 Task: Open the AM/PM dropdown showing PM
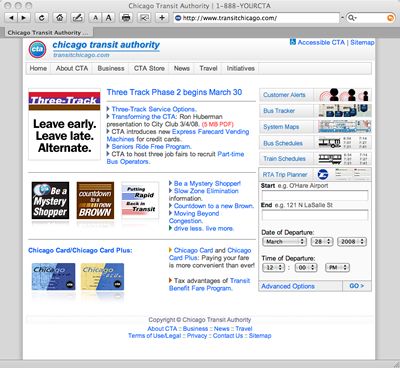pyautogui.click(x=337, y=267)
